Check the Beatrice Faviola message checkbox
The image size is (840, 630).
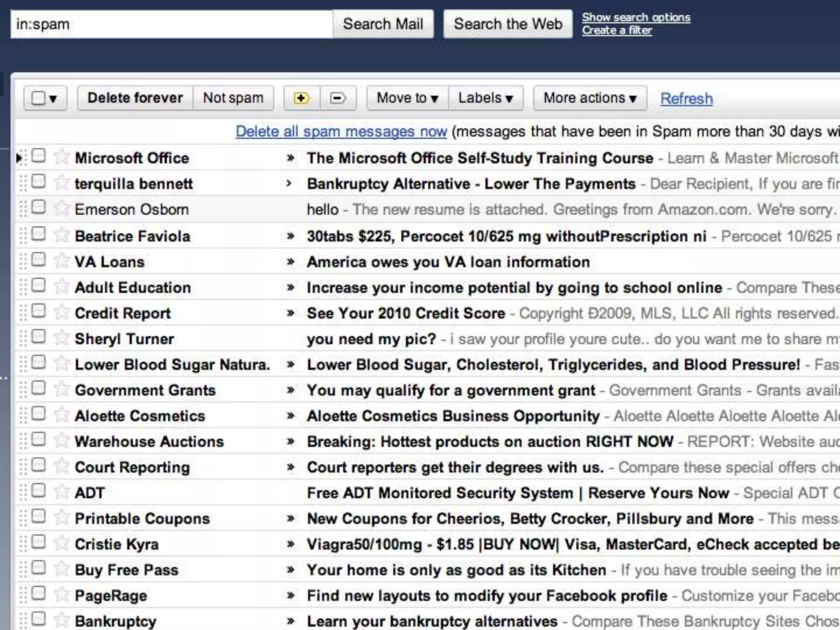coord(39,234)
